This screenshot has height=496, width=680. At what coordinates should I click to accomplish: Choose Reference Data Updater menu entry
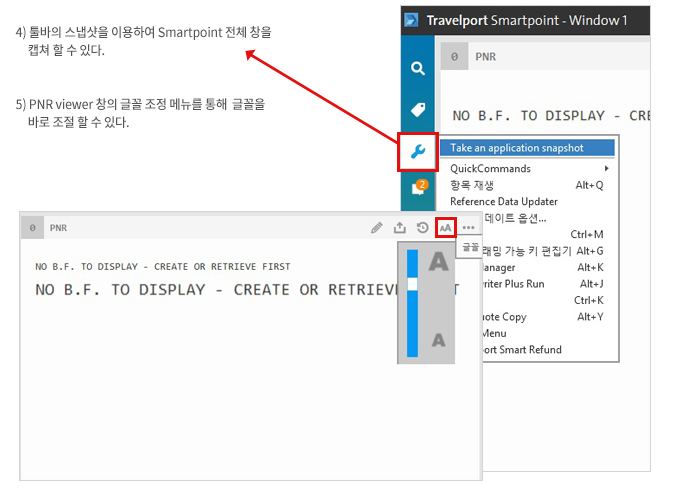click(x=527, y=202)
